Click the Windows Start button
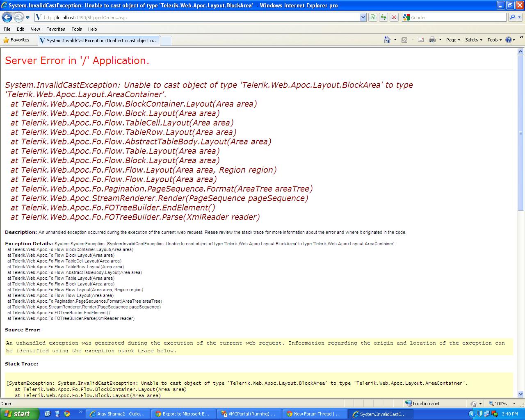The width and height of the screenshot is (525, 420). click(x=19, y=414)
